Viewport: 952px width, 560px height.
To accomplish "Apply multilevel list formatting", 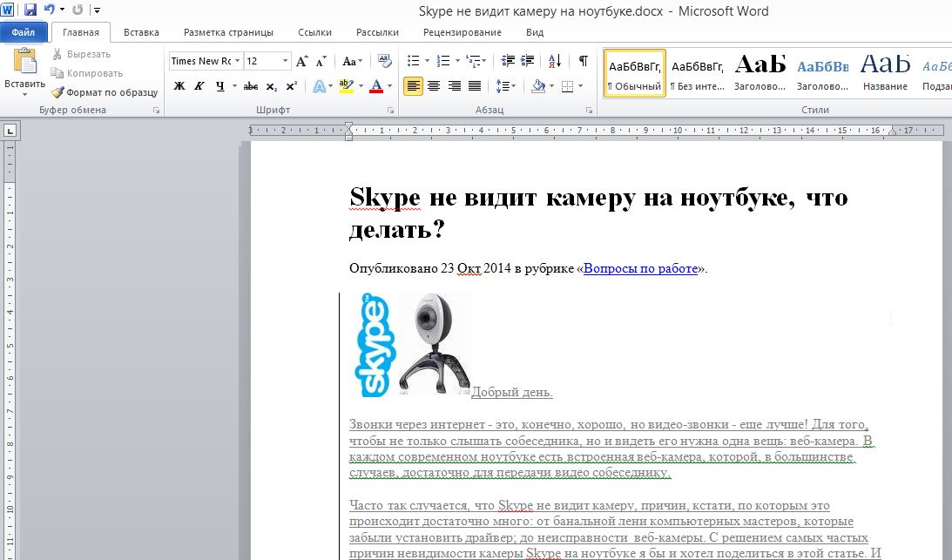I will (x=472, y=60).
